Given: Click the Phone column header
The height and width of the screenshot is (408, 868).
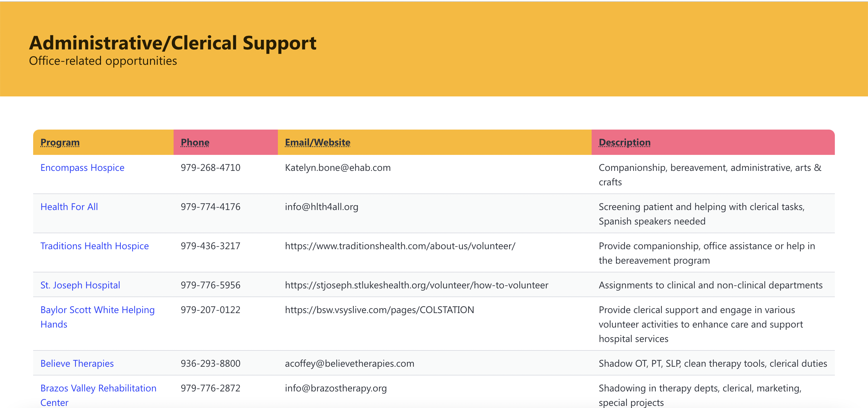Looking at the screenshot, I should point(195,142).
